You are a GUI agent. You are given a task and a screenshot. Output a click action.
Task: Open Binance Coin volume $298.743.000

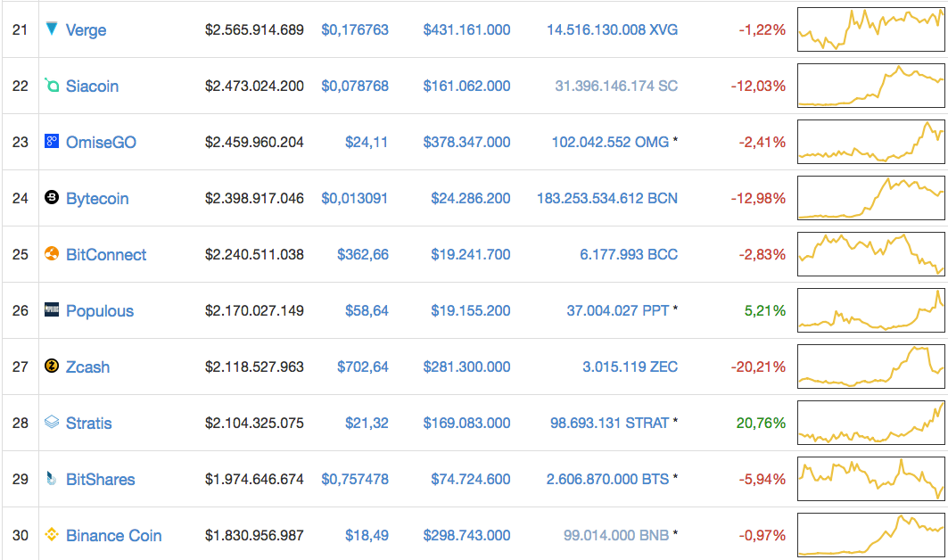click(x=466, y=536)
